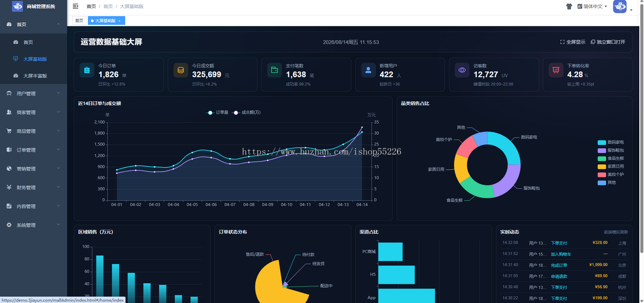Click the H5 bar in 渠道占比
Screen dimensions: 644x303
(x=397, y=275)
